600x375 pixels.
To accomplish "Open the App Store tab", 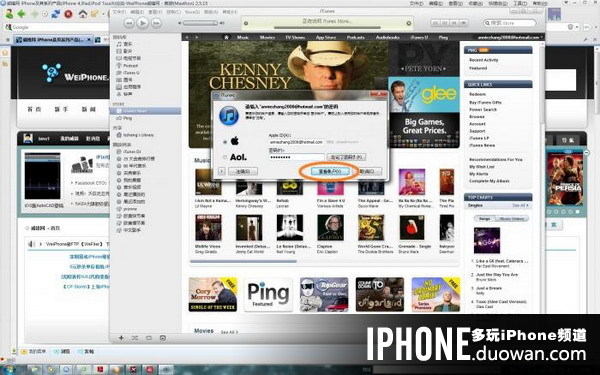I will [x=326, y=37].
